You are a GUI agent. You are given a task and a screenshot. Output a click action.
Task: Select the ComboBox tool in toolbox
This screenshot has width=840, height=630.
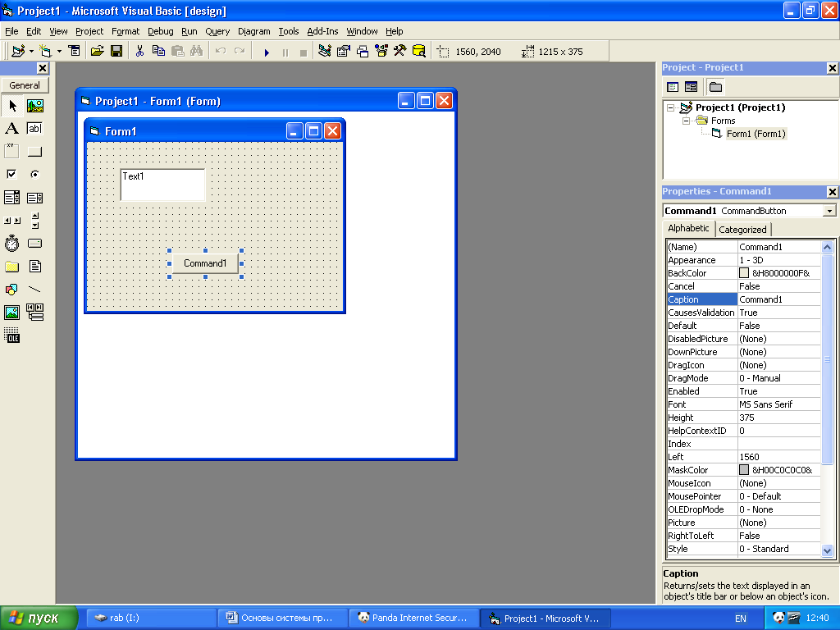11,198
